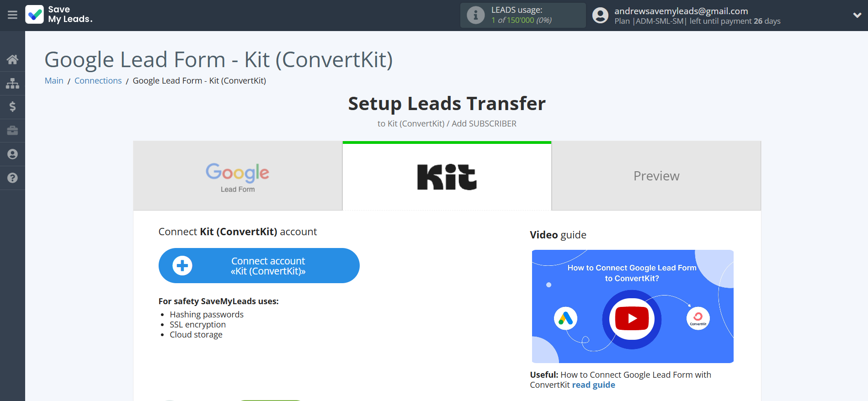Open the help question mark icon
Viewport: 868px width, 401px height.
tap(12, 178)
